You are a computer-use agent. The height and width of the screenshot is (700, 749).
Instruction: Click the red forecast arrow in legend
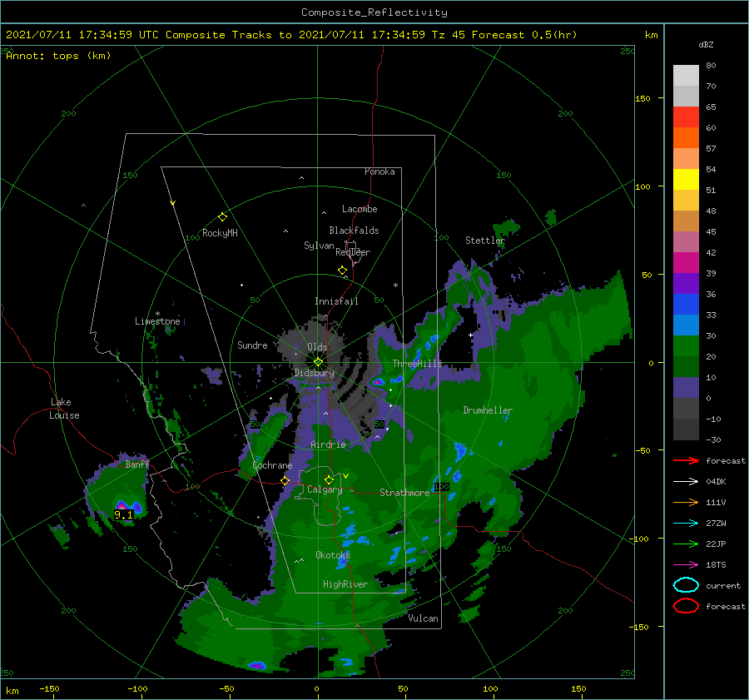click(x=686, y=460)
